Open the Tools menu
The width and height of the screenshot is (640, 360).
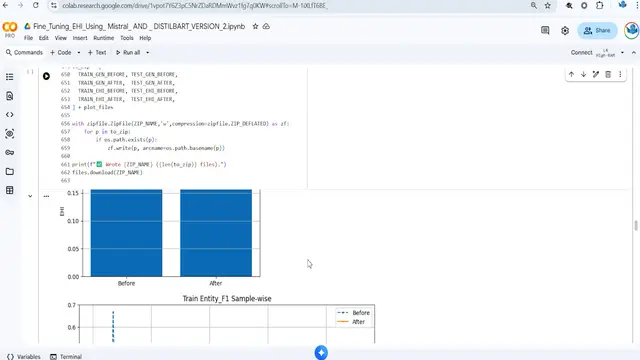click(x=127, y=38)
